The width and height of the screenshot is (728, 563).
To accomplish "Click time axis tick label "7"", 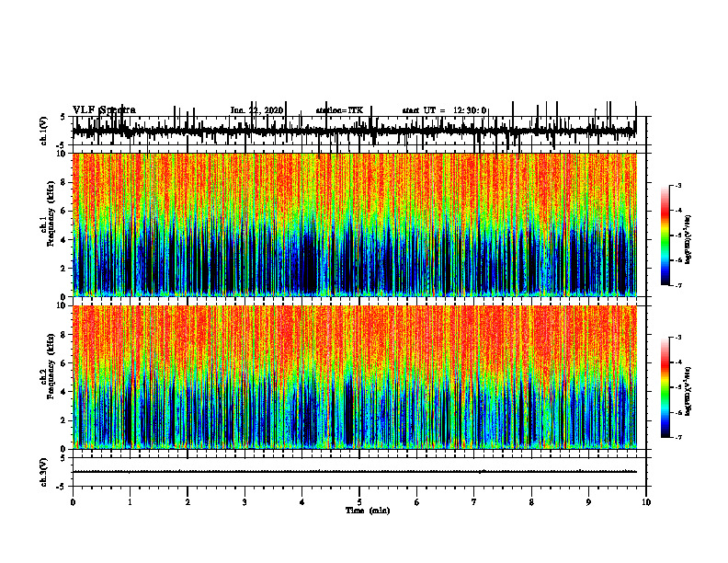I will point(474,502).
